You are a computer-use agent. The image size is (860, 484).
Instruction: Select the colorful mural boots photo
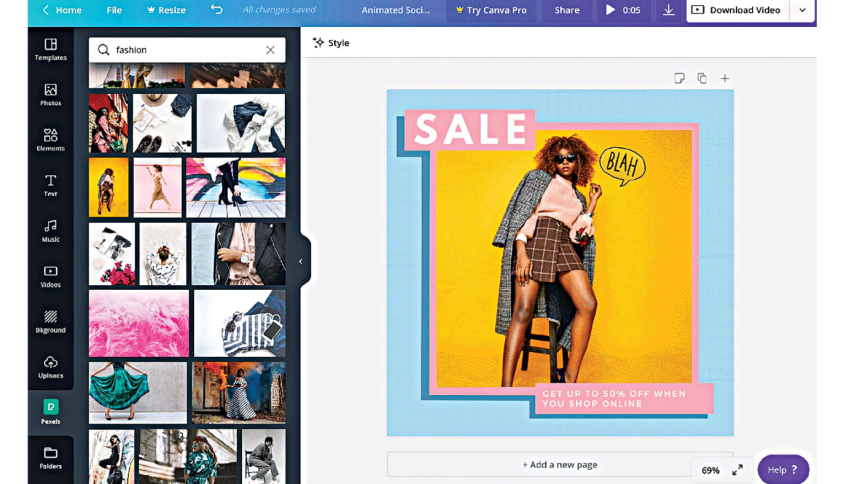coord(236,188)
